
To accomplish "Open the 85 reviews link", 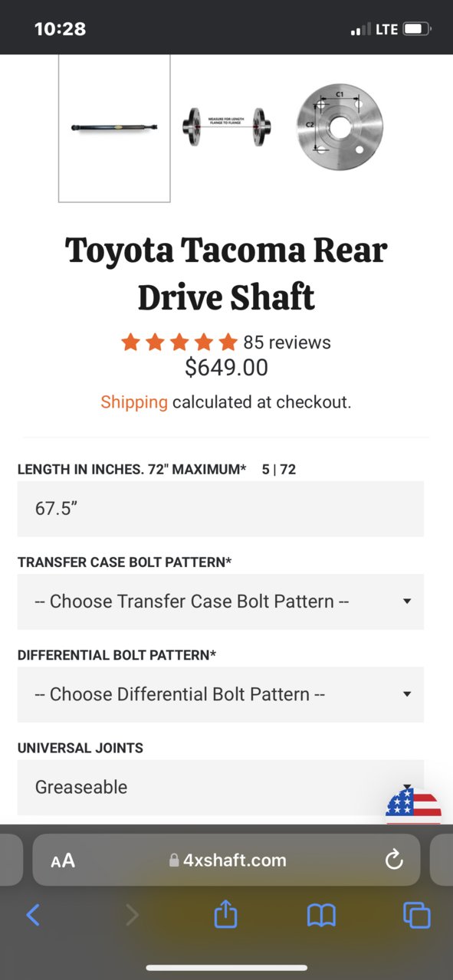I will pos(287,343).
